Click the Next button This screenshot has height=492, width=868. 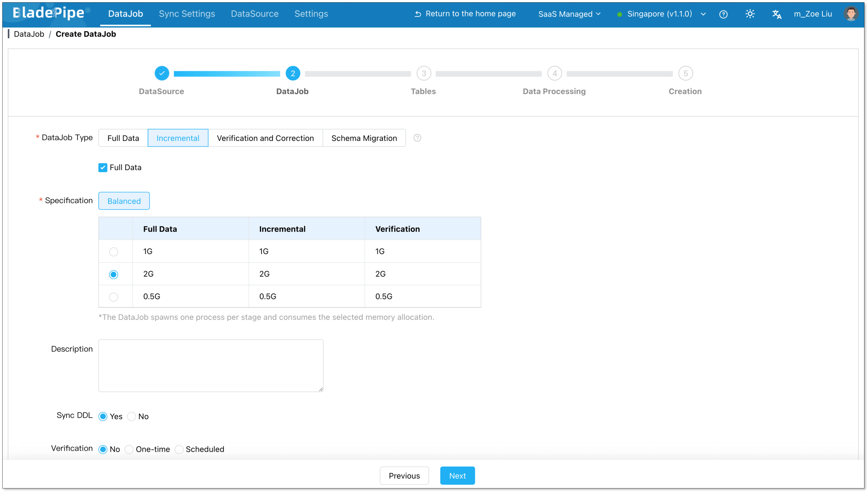click(x=457, y=475)
